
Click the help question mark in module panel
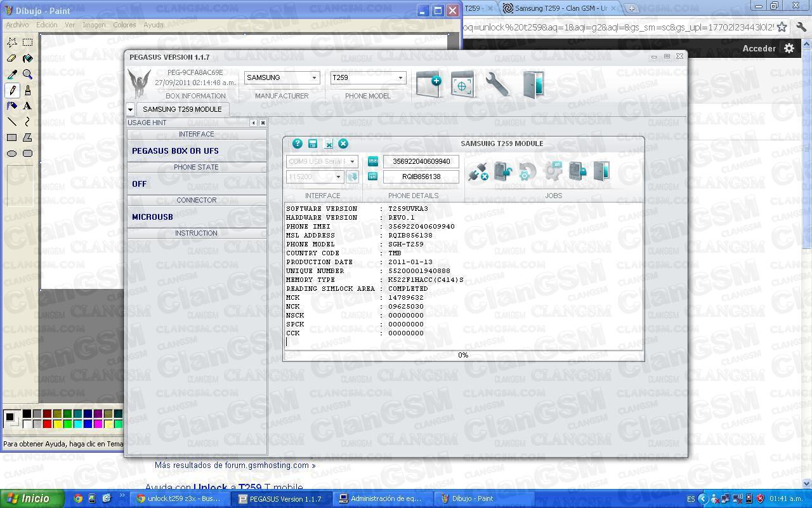pos(297,144)
